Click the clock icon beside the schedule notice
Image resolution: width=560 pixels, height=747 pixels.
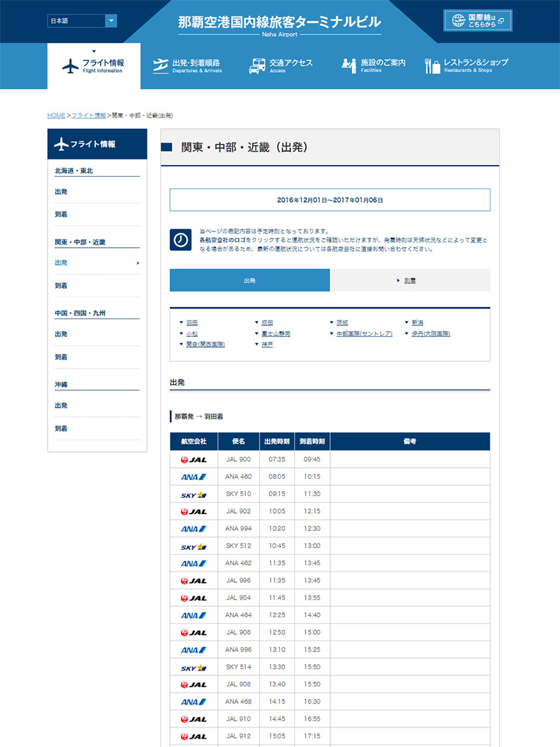tap(180, 240)
